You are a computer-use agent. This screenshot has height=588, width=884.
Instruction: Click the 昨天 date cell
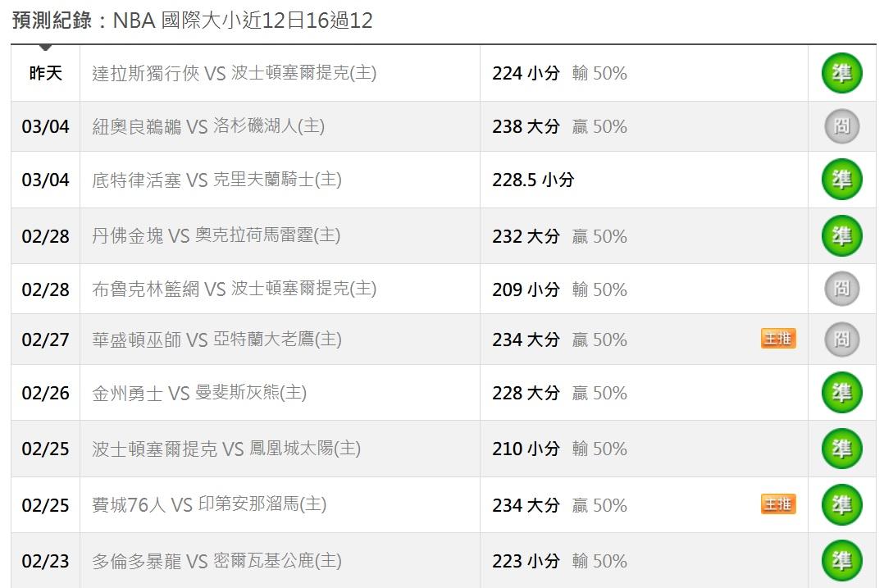point(46,73)
